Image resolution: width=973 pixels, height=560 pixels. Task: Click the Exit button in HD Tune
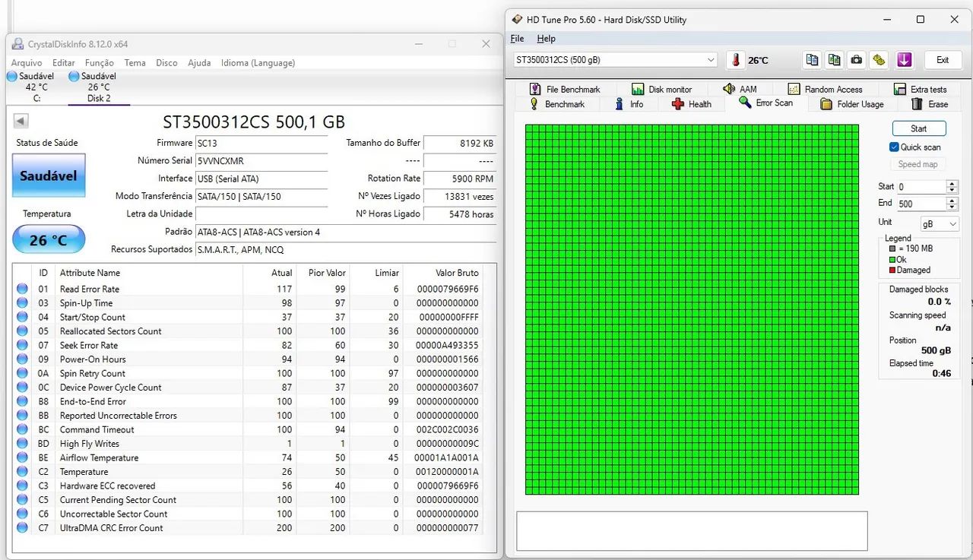tap(942, 60)
